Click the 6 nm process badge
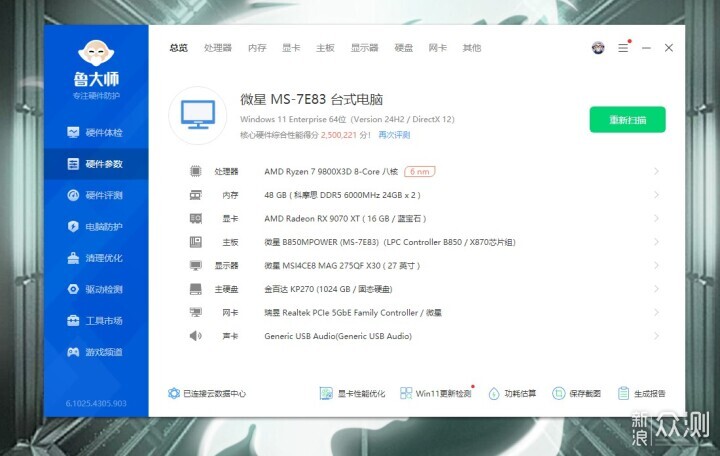This screenshot has height=456, width=720. (420, 171)
